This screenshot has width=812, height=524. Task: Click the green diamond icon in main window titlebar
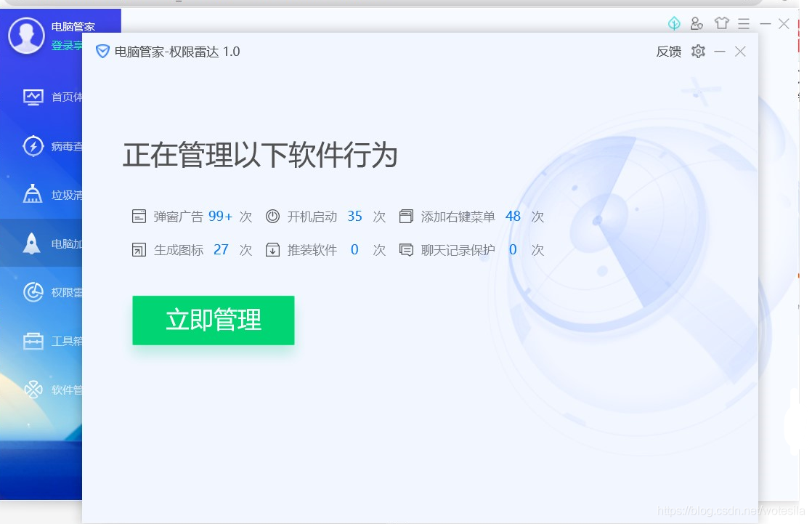click(674, 23)
